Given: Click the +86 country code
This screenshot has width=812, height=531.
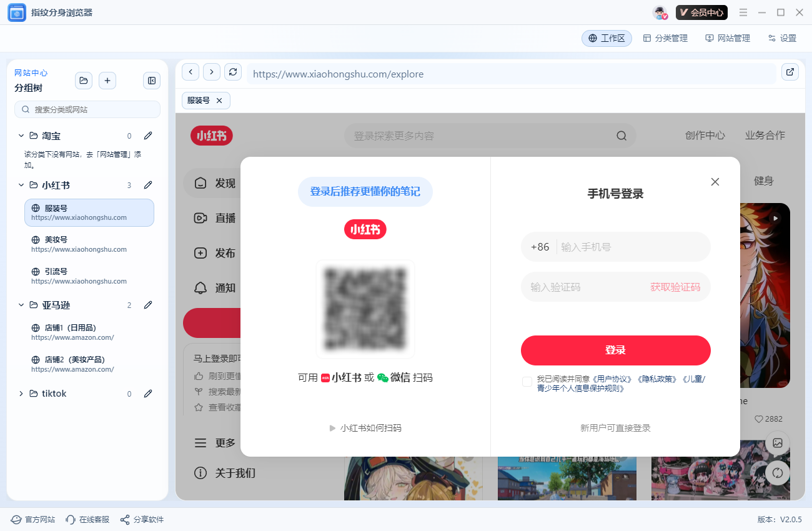Looking at the screenshot, I should coord(540,247).
